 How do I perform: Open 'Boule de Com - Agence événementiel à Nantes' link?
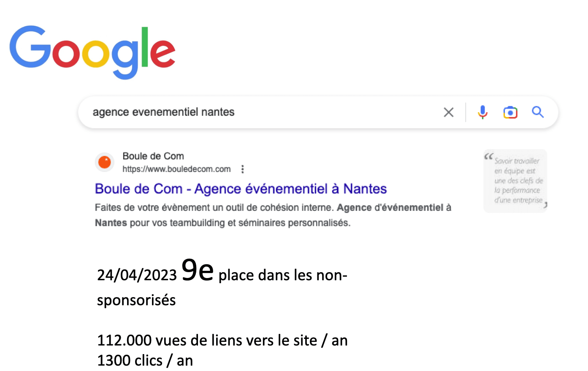coord(241,189)
